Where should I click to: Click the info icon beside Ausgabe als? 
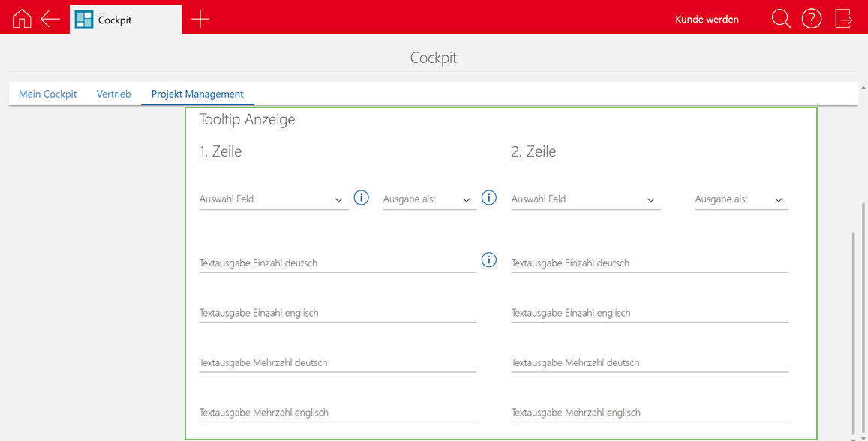(x=488, y=197)
